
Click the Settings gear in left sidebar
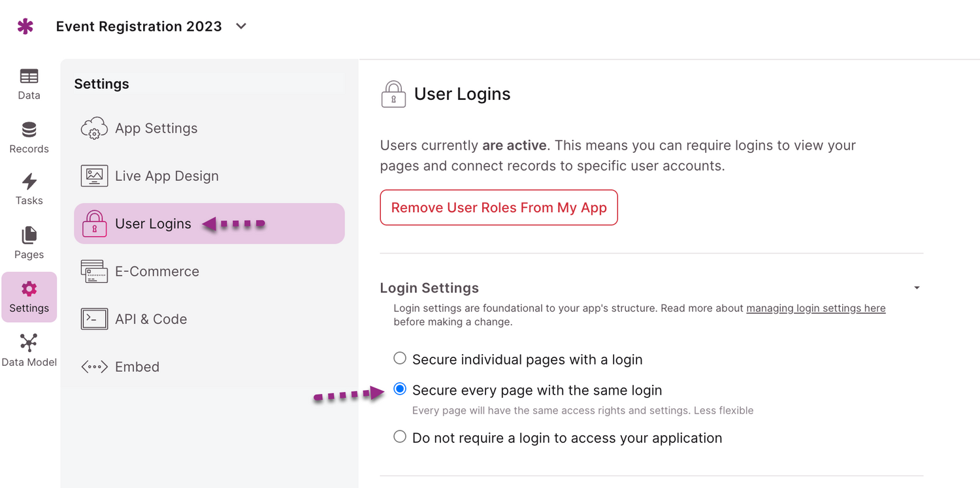coord(29,297)
